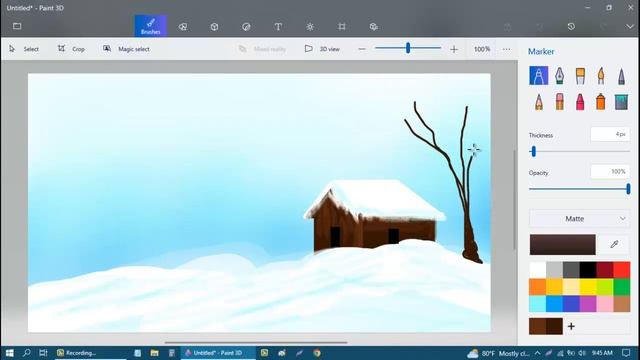
Task: Open taskbar search
Action: click(x=27, y=353)
